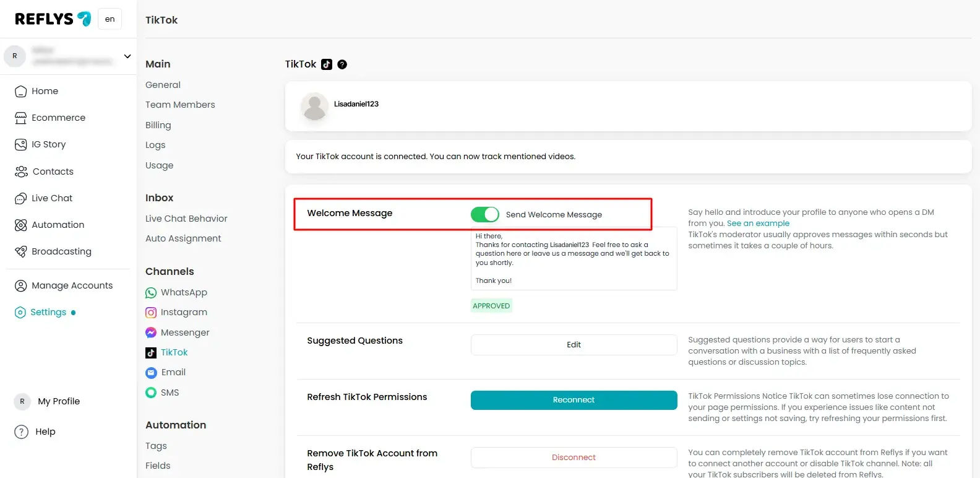Open Ecommerce via its storefront icon
Image resolution: width=980 pixels, height=478 pixels.
[x=21, y=118]
